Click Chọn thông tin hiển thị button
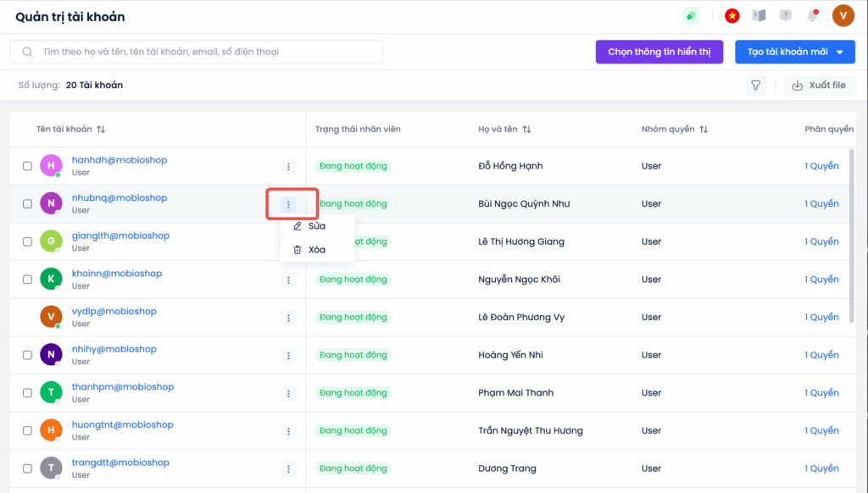The image size is (868, 493). pyautogui.click(x=659, y=52)
